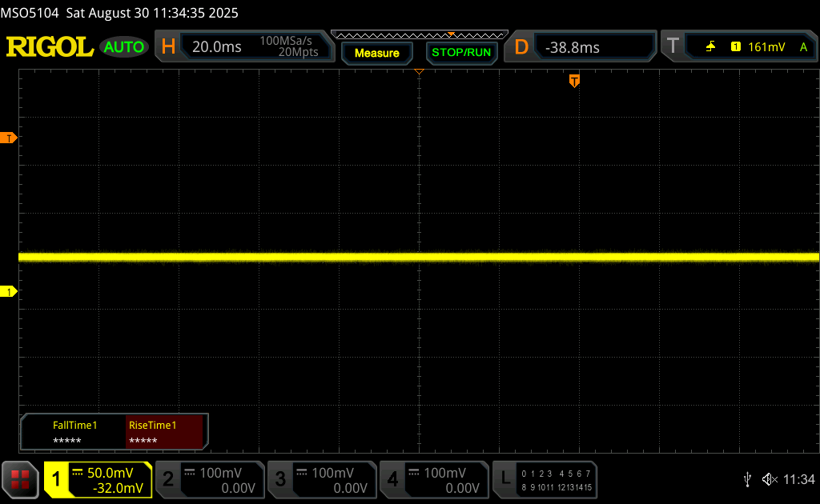Click the 100MSa/s sample rate readout
Screen dimensions: 820x504
coord(286,41)
